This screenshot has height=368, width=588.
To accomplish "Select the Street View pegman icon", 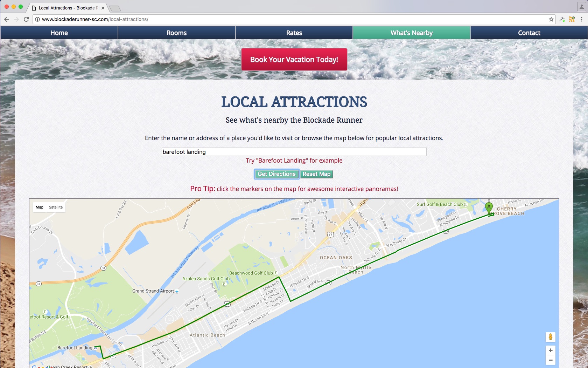I will click(551, 337).
